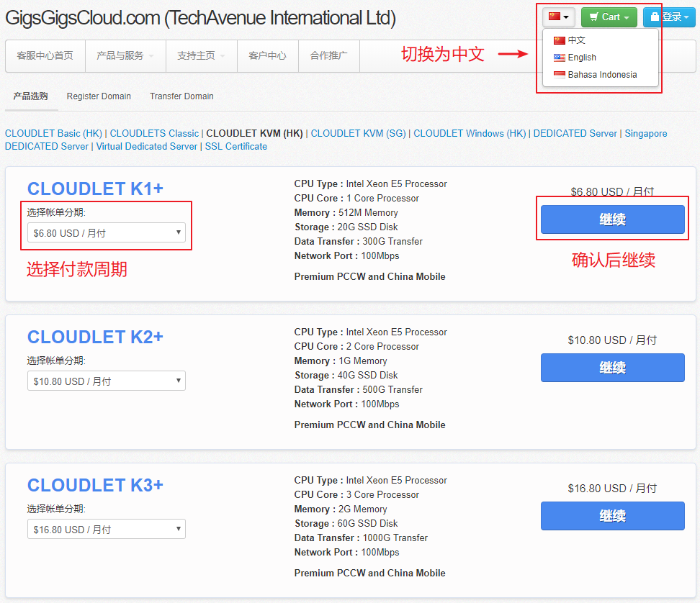Open the CLOUDLETS Classic category link
This screenshot has height=603, width=700.
pos(154,133)
